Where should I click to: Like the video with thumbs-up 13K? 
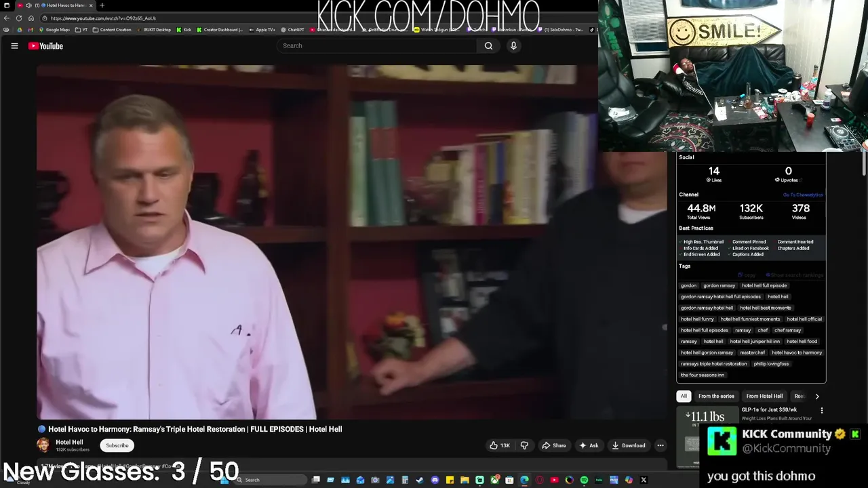pyautogui.click(x=500, y=445)
